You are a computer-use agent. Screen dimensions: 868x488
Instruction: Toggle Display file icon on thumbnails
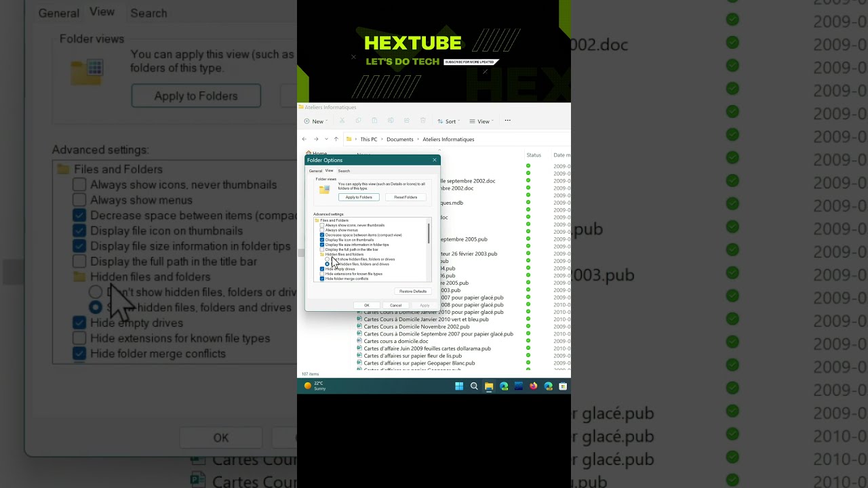coord(322,240)
